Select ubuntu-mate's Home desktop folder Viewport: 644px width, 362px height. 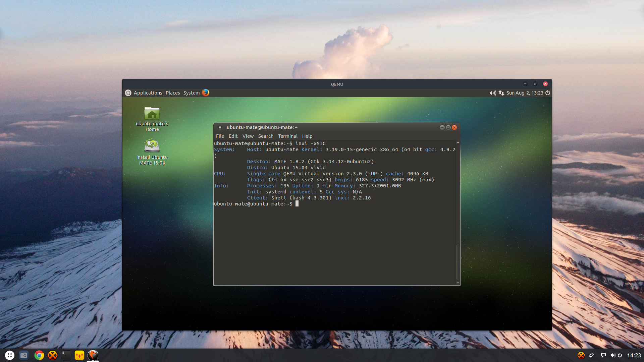[x=152, y=119]
